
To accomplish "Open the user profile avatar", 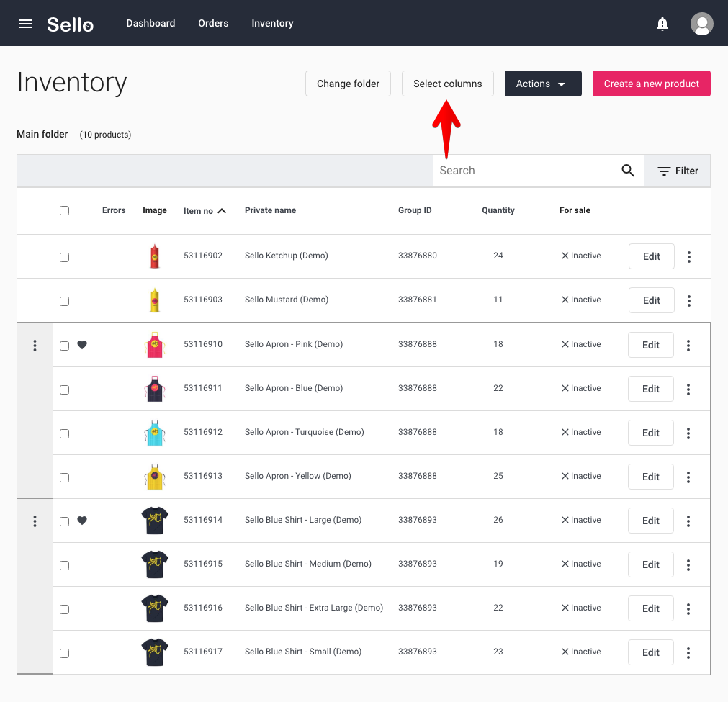I will (x=701, y=24).
